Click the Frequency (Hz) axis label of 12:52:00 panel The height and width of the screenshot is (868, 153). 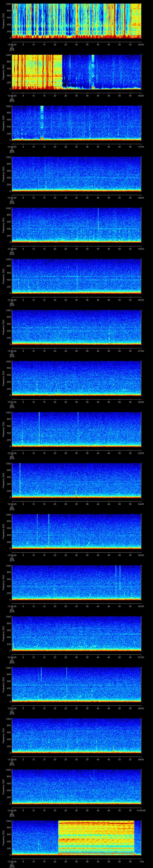coord(4,429)
